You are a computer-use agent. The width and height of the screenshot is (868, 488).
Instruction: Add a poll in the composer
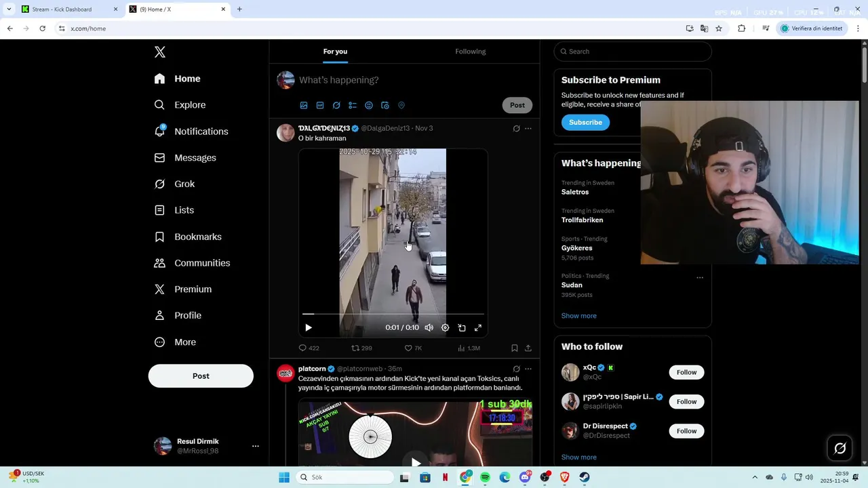(x=353, y=106)
